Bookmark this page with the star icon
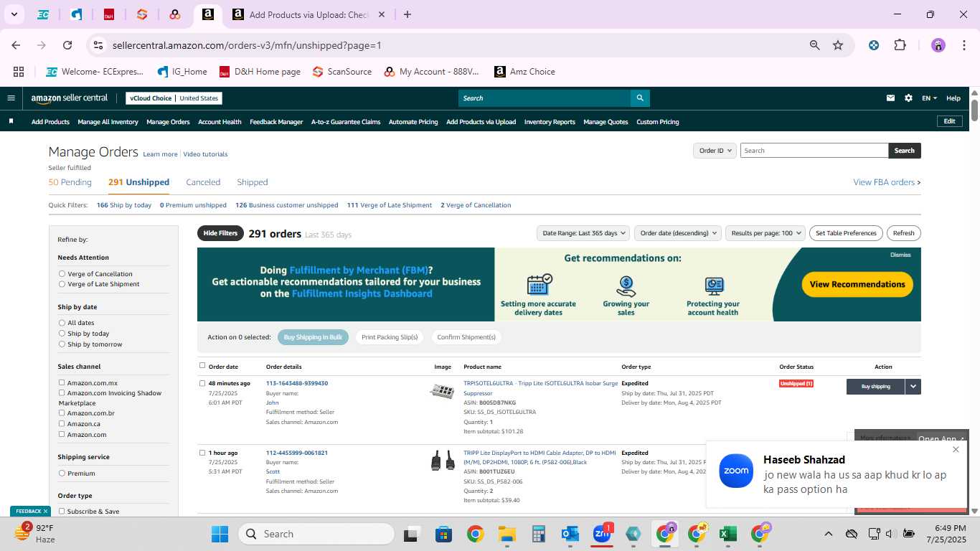980x551 pixels. pos(838,45)
